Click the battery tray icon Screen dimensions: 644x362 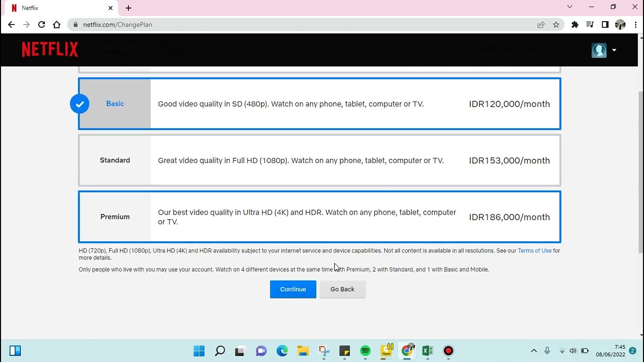coord(585,351)
